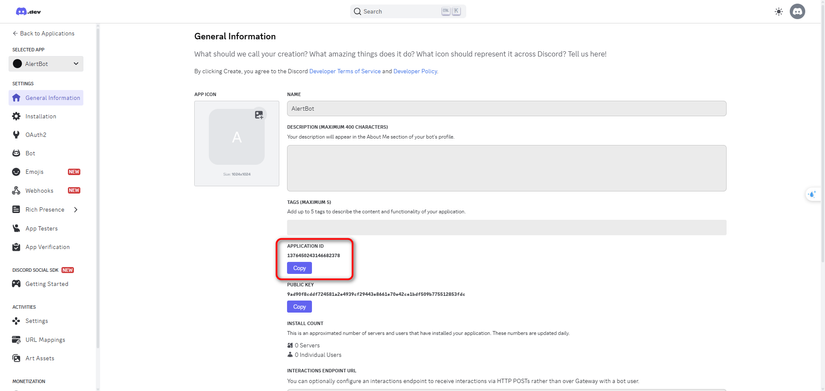Select the Public Key hash text
Screen dimensions: 825x391
point(376,294)
